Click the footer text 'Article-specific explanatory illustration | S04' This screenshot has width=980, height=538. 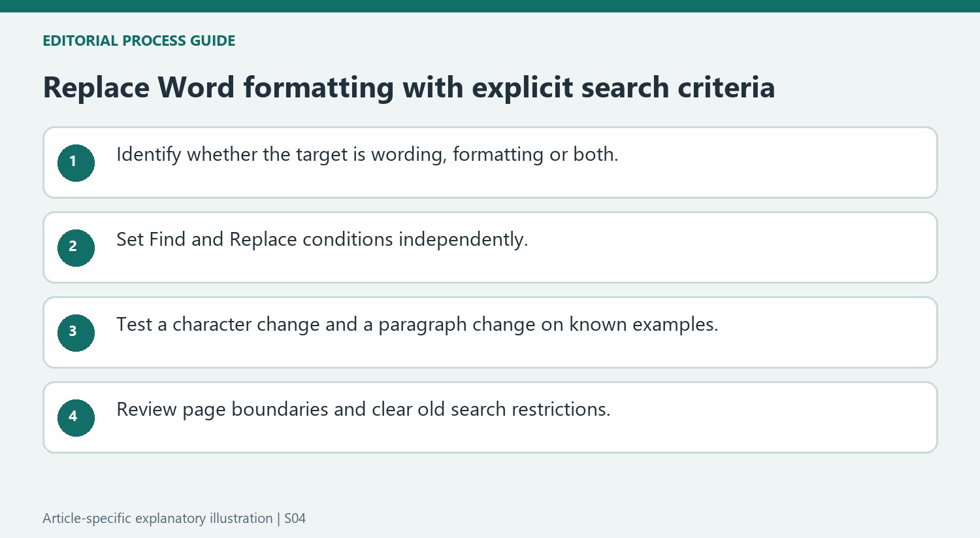click(x=174, y=518)
